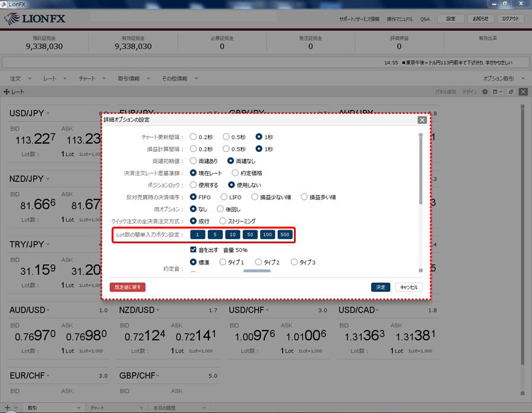Choose 両建あり option
Screen dimensions: 532x413
pyautogui.click(x=193, y=161)
